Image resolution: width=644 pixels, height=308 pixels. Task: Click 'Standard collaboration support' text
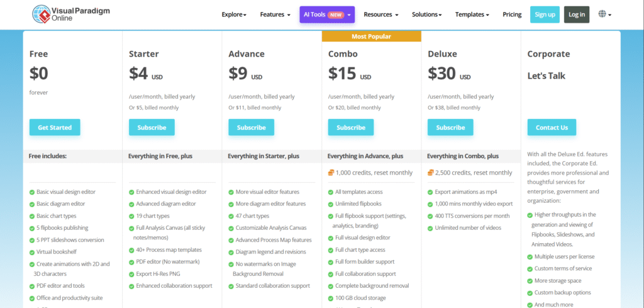click(x=273, y=286)
